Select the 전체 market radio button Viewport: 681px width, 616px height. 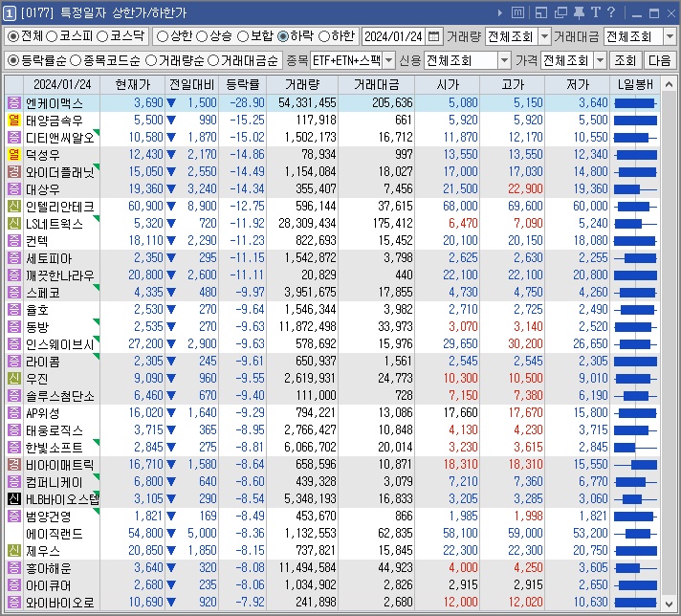coord(13,36)
